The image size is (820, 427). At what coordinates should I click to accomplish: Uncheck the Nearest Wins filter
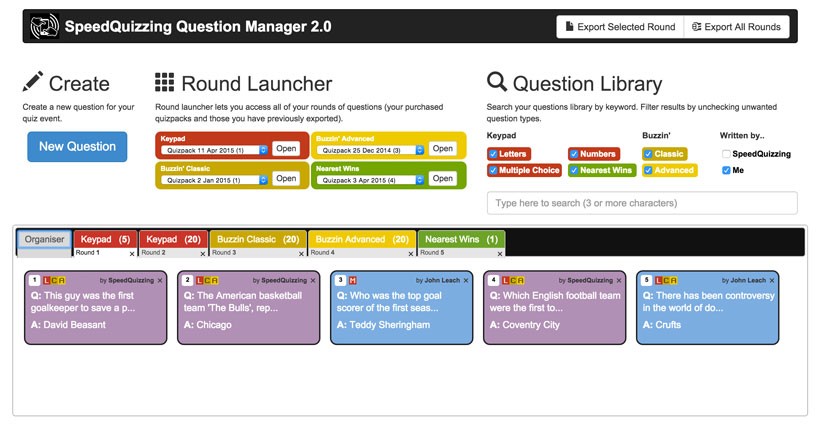[574, 170]
